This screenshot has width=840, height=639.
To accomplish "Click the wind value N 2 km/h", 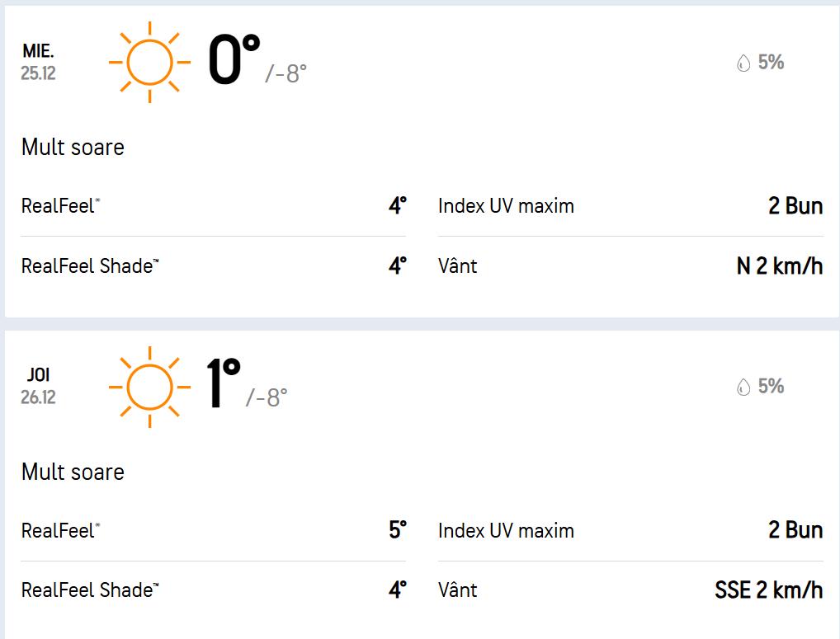I will [x=780, y=266].
